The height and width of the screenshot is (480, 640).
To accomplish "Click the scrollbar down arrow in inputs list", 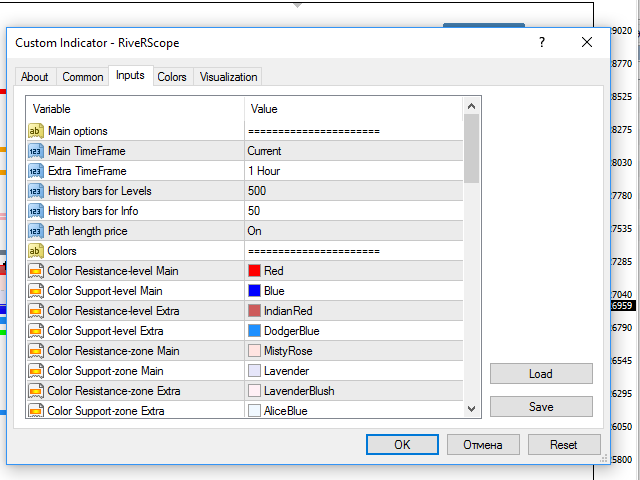I will (472, 408).
